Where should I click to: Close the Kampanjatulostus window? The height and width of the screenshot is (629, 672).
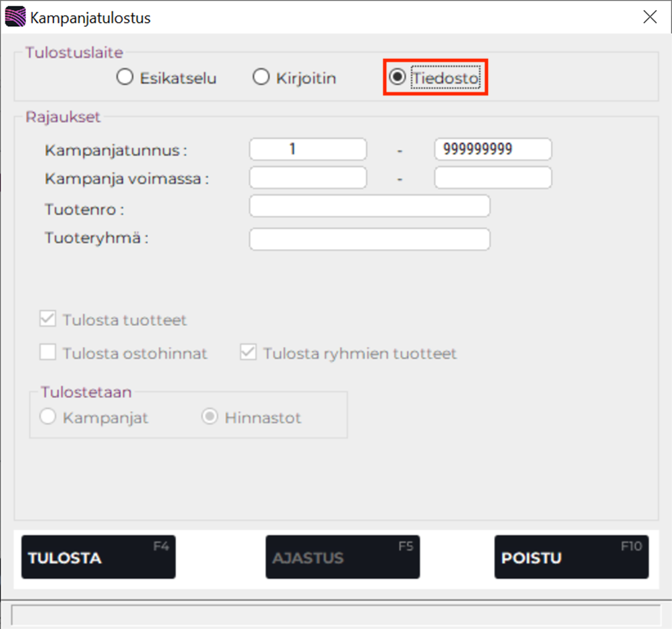tap(649, 17)
